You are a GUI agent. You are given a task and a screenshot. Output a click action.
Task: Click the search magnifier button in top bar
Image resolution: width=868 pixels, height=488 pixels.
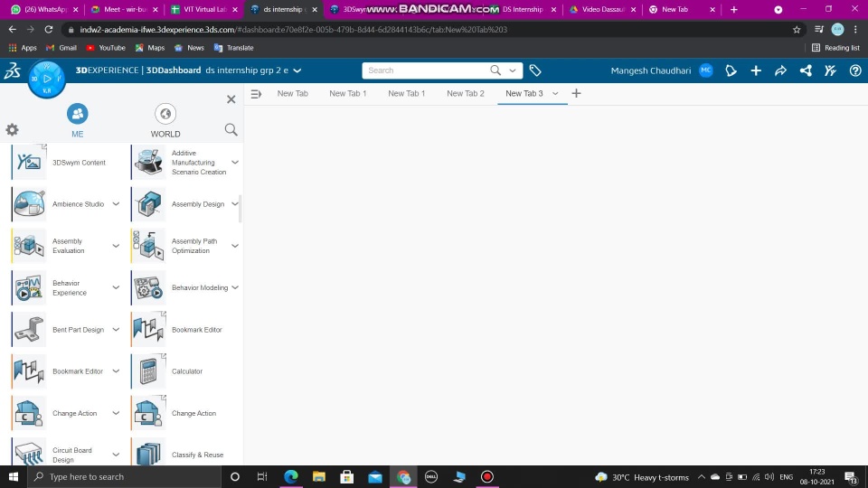[x=495, y=70]
